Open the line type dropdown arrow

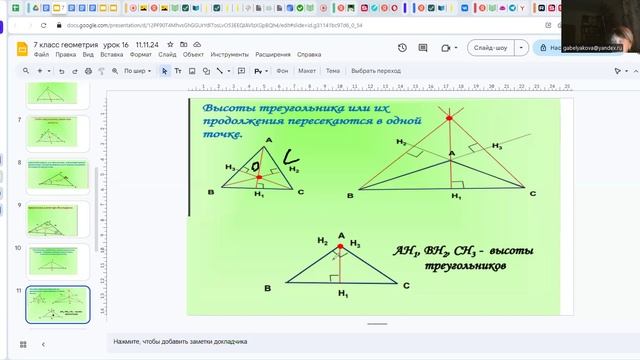click(229, 71)
